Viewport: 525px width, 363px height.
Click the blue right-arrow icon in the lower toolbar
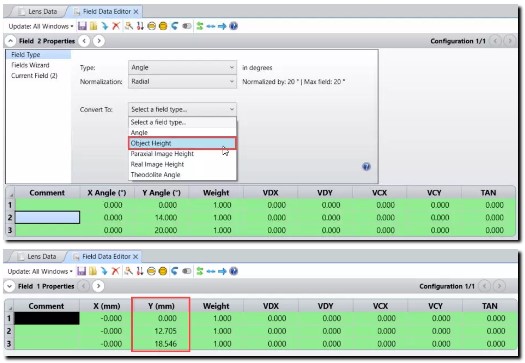222,271
